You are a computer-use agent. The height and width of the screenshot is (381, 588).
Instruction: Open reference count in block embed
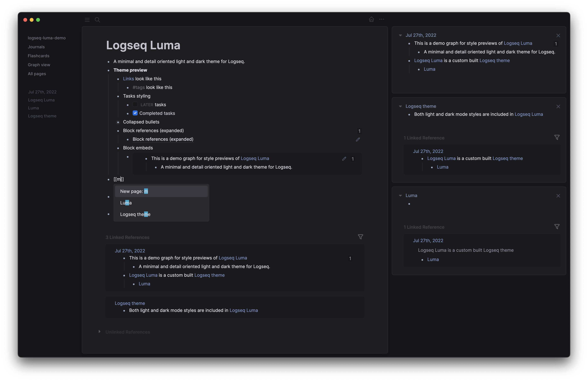[352, 159]
